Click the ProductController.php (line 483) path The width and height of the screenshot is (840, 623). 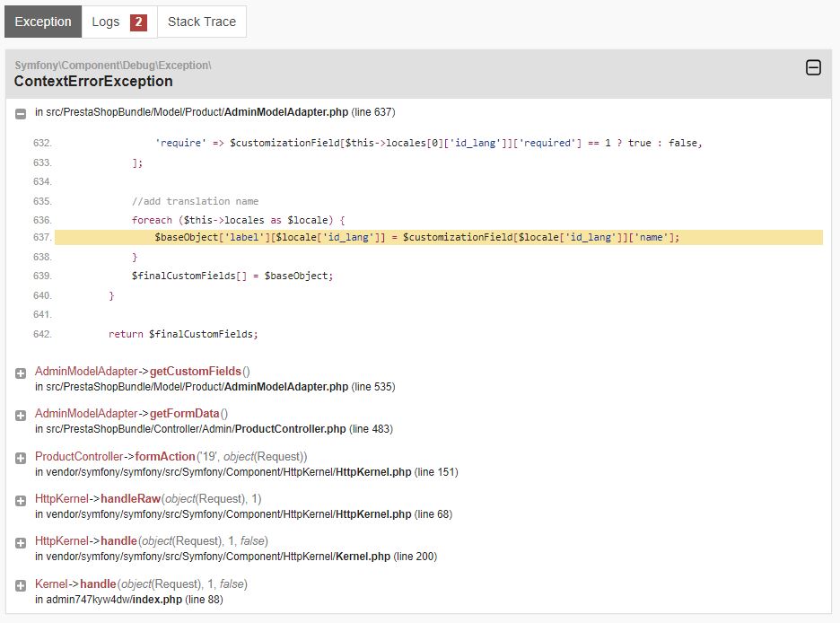point(214,429)
